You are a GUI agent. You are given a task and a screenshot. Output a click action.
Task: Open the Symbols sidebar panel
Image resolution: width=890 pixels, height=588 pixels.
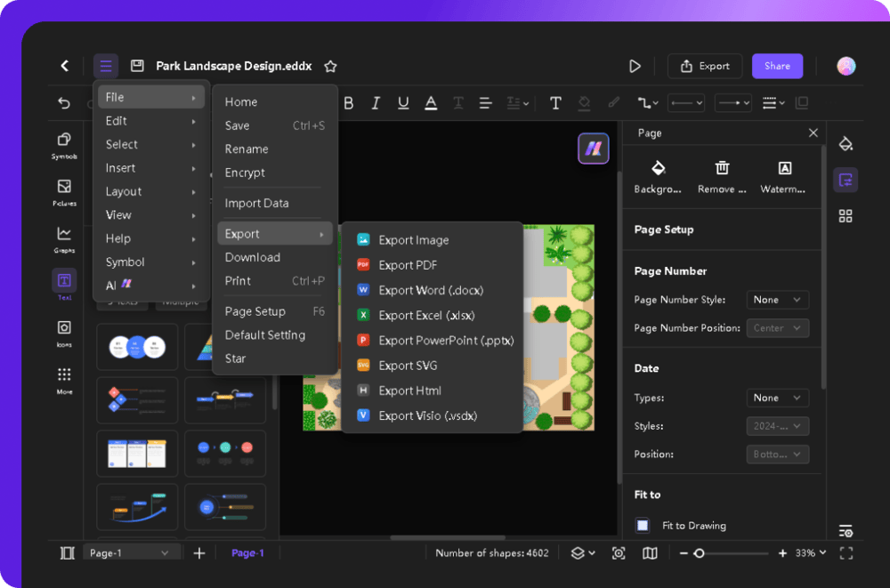[64, 146]
